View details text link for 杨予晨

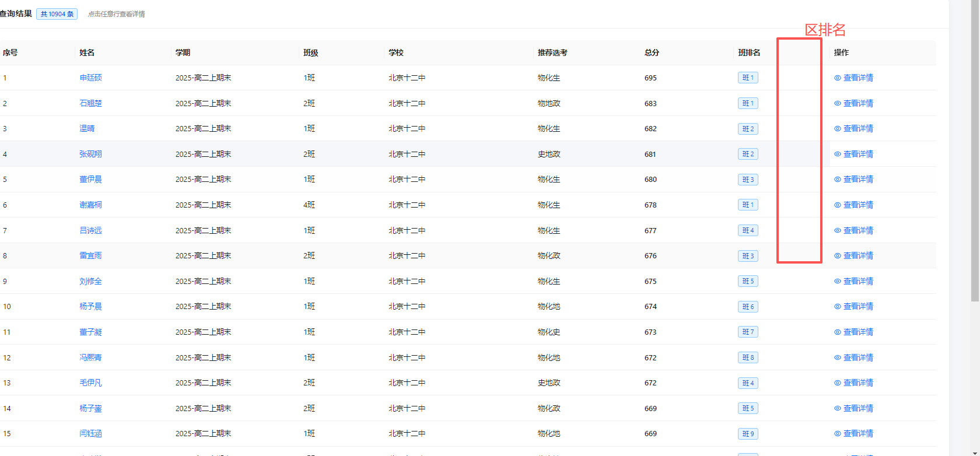tap(858, 306)
